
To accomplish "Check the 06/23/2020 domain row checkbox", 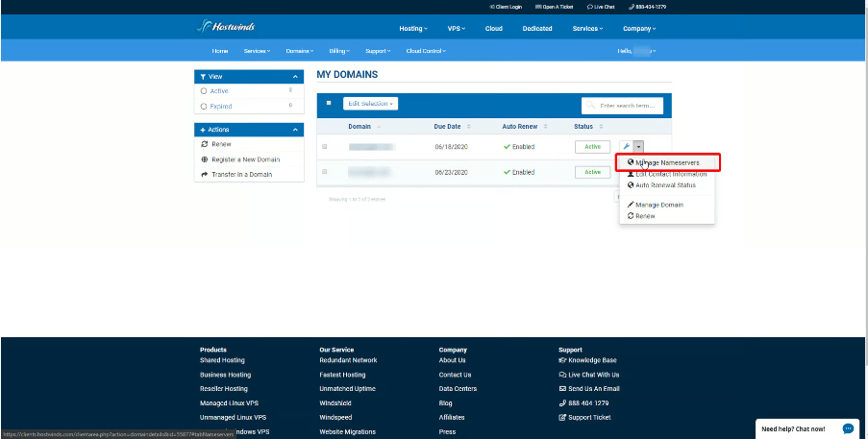I will [324, 172].
